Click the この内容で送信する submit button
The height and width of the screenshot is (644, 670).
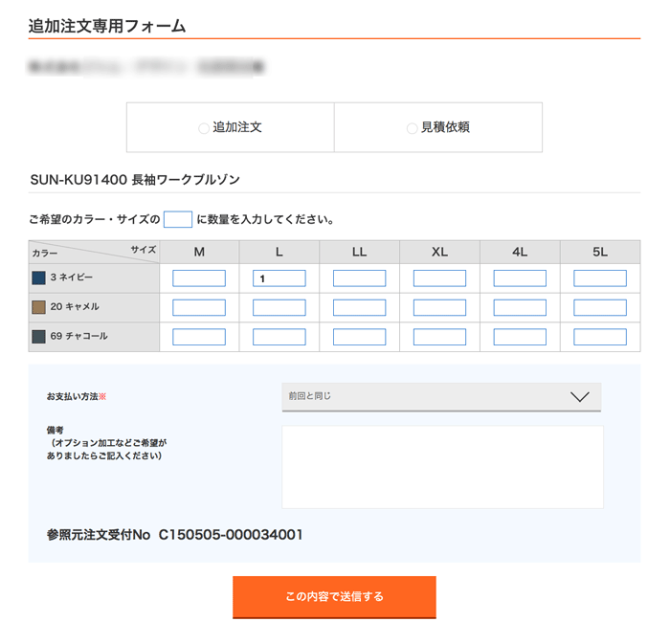pos(334,596)
